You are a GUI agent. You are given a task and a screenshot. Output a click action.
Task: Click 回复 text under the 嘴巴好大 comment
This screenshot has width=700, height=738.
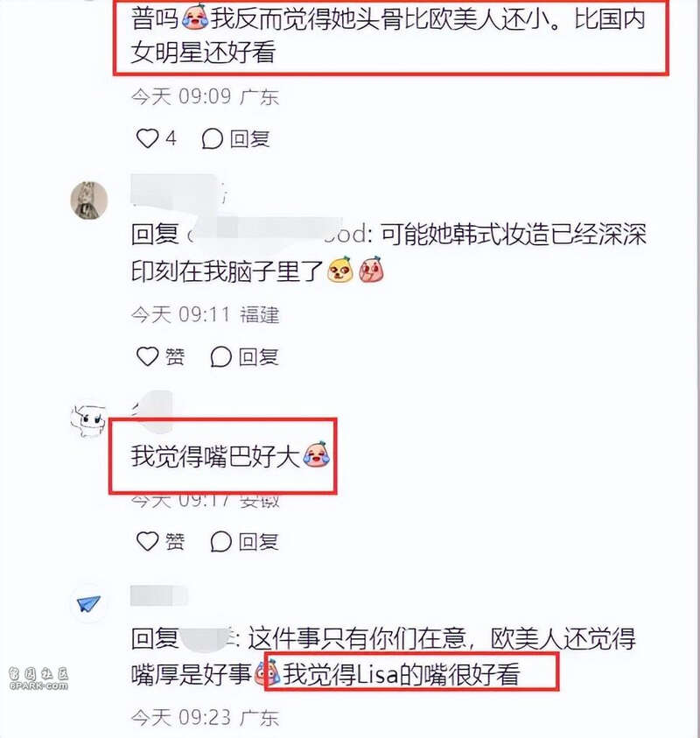click(258, 542)
